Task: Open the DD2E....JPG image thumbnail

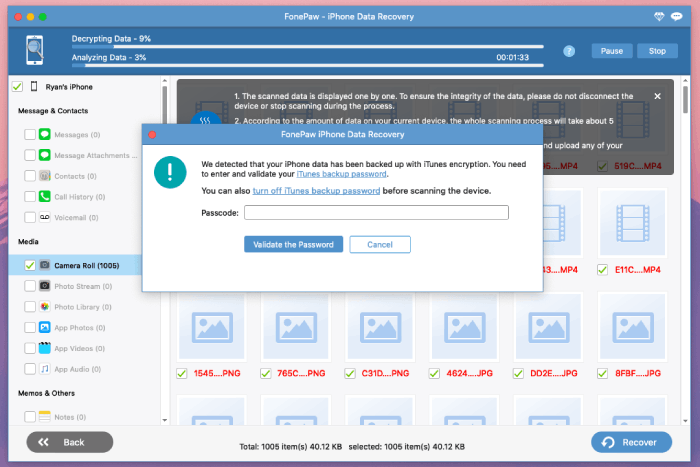Action: coord(549,327)
